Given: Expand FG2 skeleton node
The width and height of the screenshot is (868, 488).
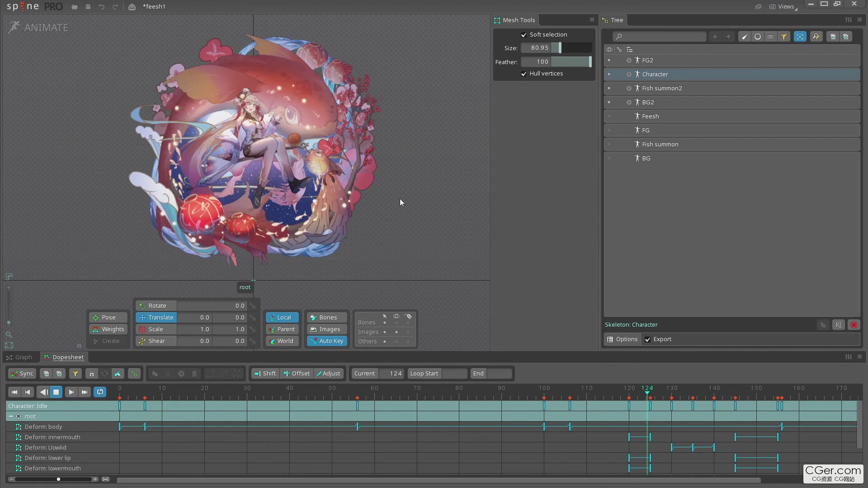Looking at the screenshot, I should [x=629, y=61].
